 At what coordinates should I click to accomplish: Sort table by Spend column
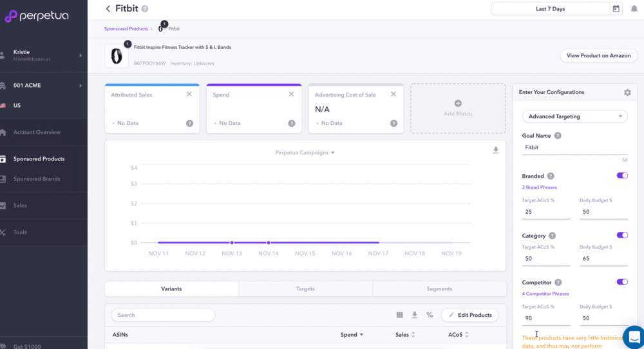point(352,335)
